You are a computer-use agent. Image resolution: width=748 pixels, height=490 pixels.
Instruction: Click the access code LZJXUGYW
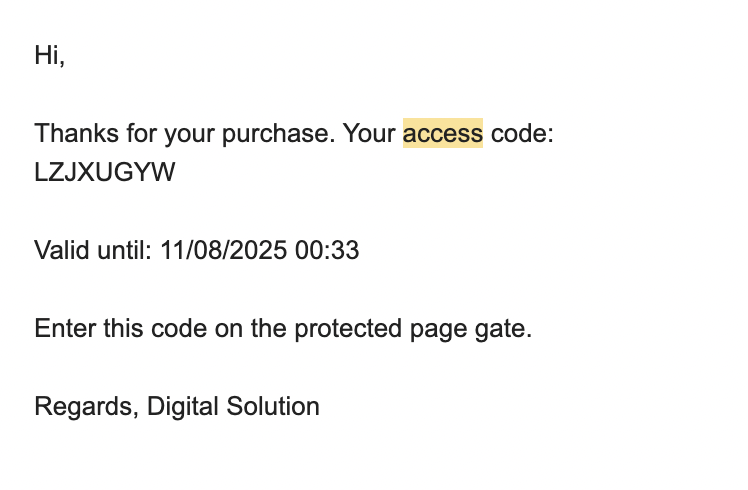coord(105,172)
